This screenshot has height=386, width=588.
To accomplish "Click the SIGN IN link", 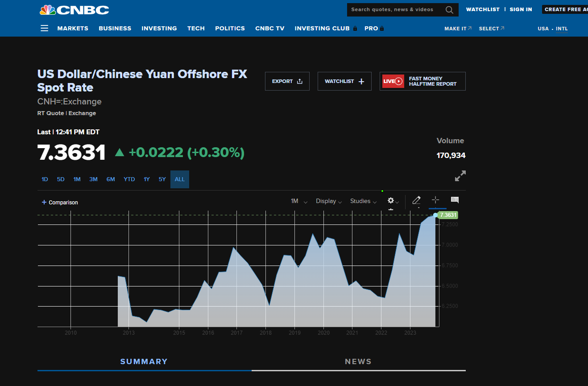I will [x=521, y=9].
